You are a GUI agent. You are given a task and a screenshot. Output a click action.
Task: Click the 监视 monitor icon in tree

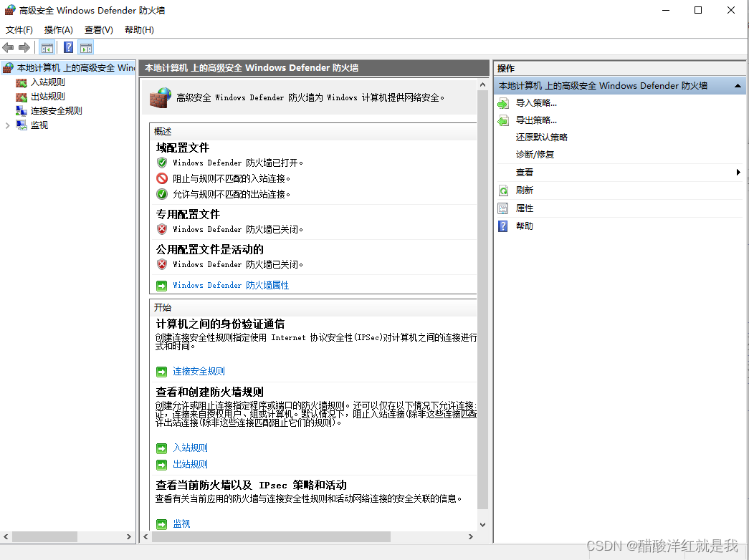(21, 125)
